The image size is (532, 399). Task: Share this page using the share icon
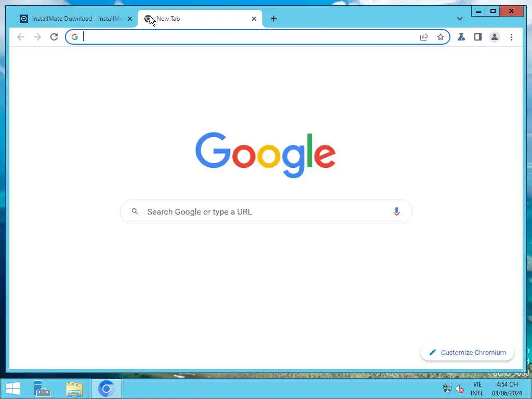[424, 37]
